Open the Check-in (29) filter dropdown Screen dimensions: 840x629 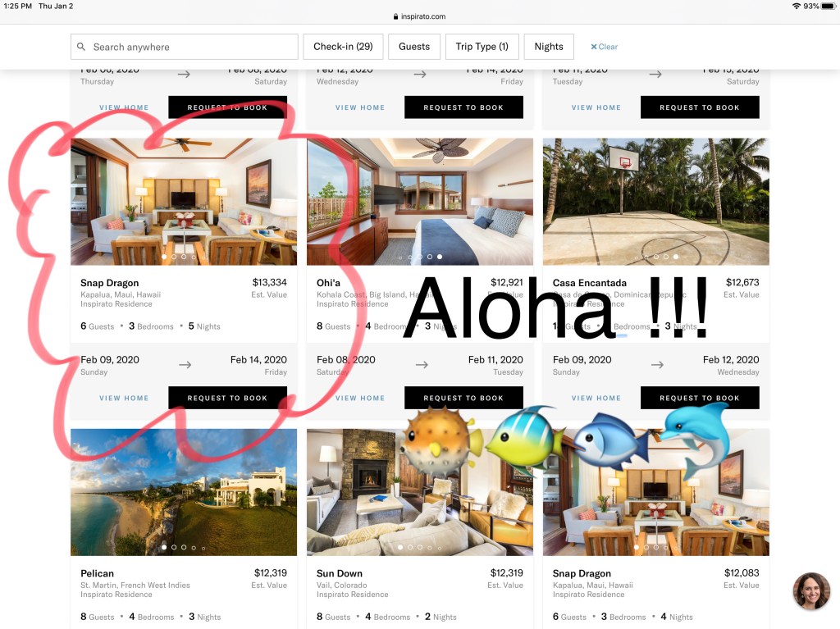pyautogui.click(x=343, y=47)
